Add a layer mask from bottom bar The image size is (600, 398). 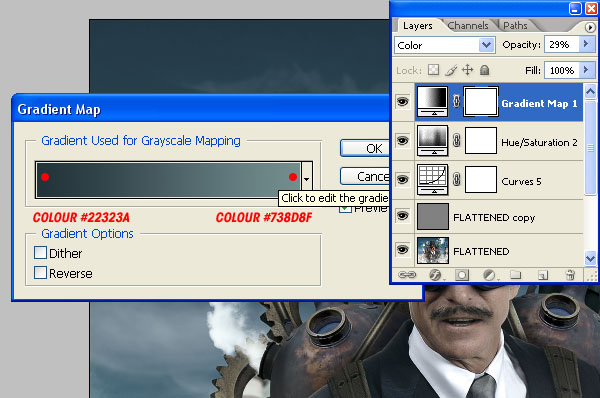[x=462, y=275]
